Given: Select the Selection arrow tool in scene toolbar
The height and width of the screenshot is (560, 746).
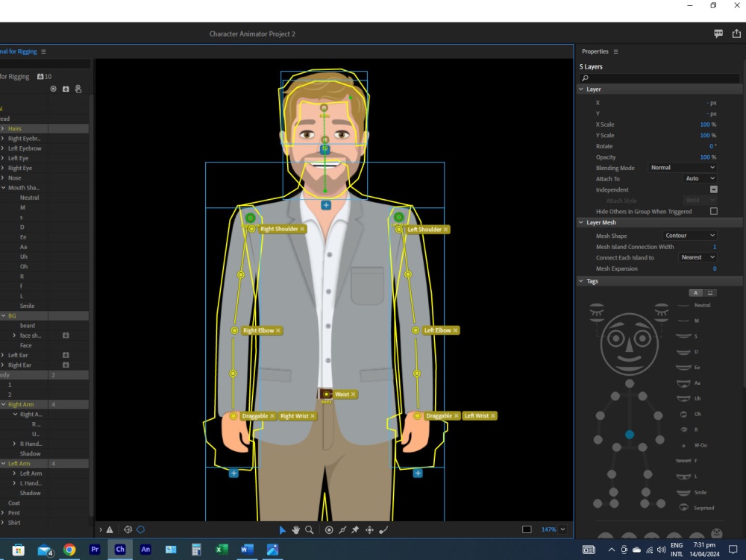Looking at the screenshot, I should pyautogui.click(x=282, y=529).
